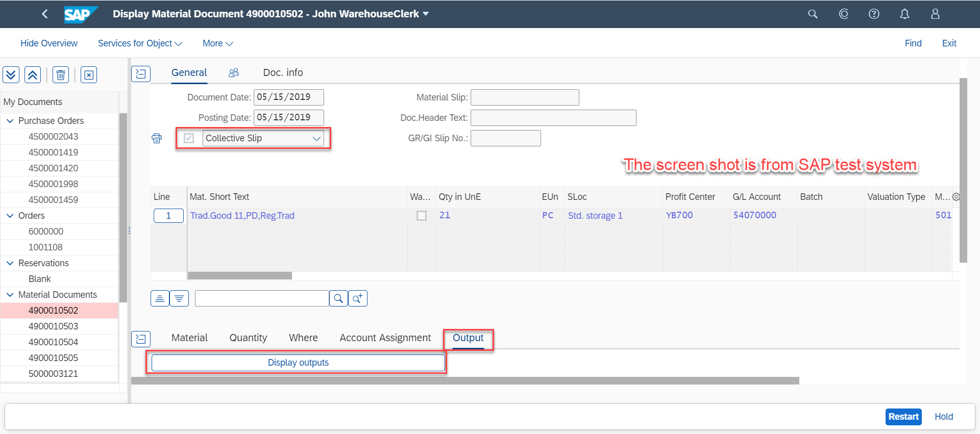
Task: Click the search-next plus magnifier icon
Action: pos(358,298)
